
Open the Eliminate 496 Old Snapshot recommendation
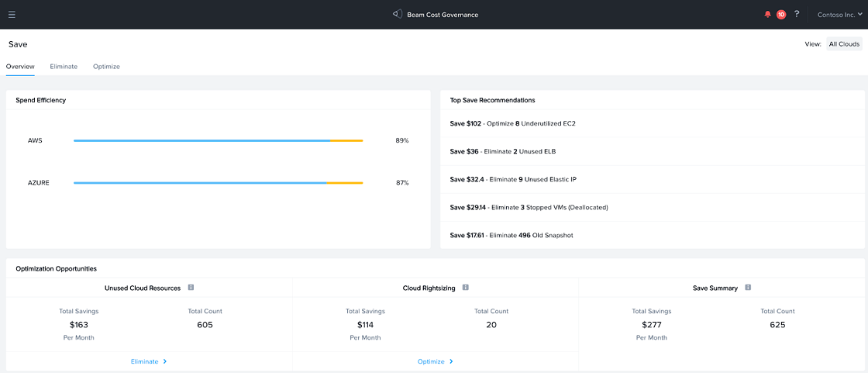(511, 235)
